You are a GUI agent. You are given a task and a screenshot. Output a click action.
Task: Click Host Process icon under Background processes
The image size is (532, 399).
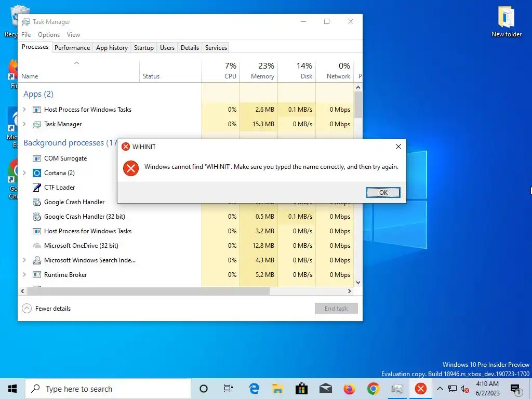37,231
